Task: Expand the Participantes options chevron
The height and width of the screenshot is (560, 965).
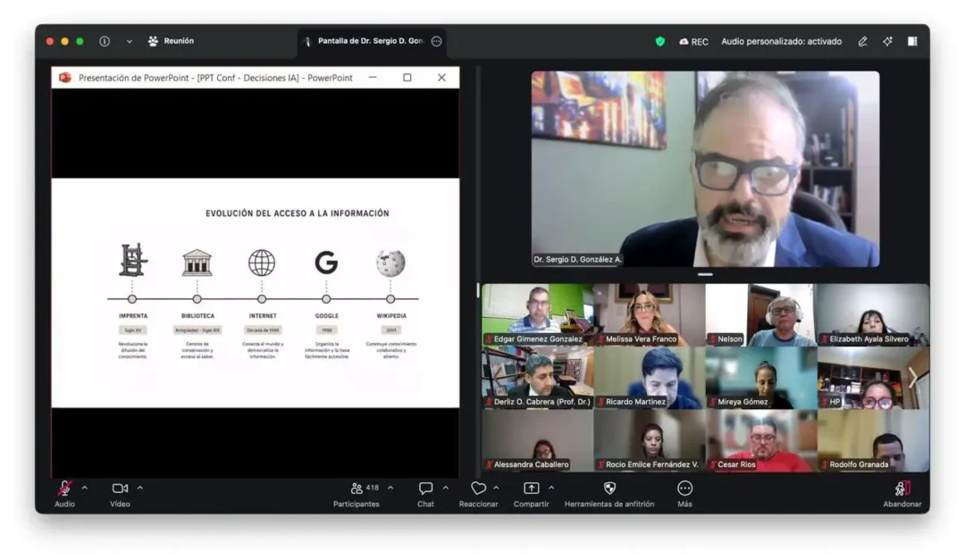Action: click(390, 488)
